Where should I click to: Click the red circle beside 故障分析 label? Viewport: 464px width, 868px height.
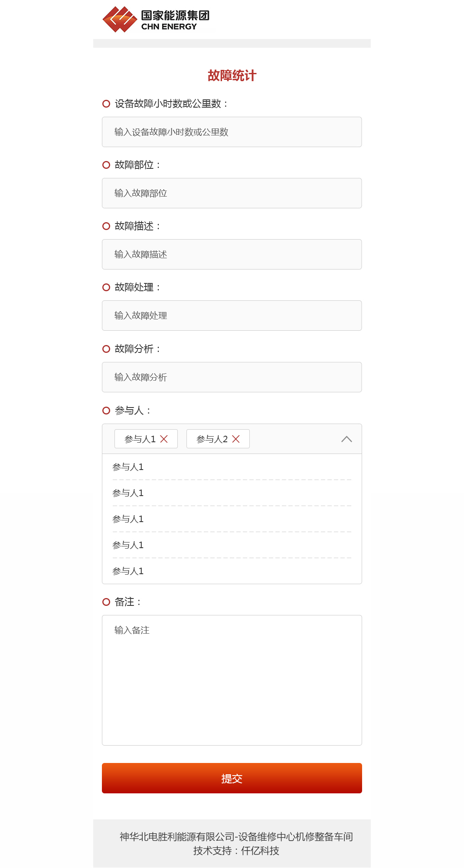(106, 349)
